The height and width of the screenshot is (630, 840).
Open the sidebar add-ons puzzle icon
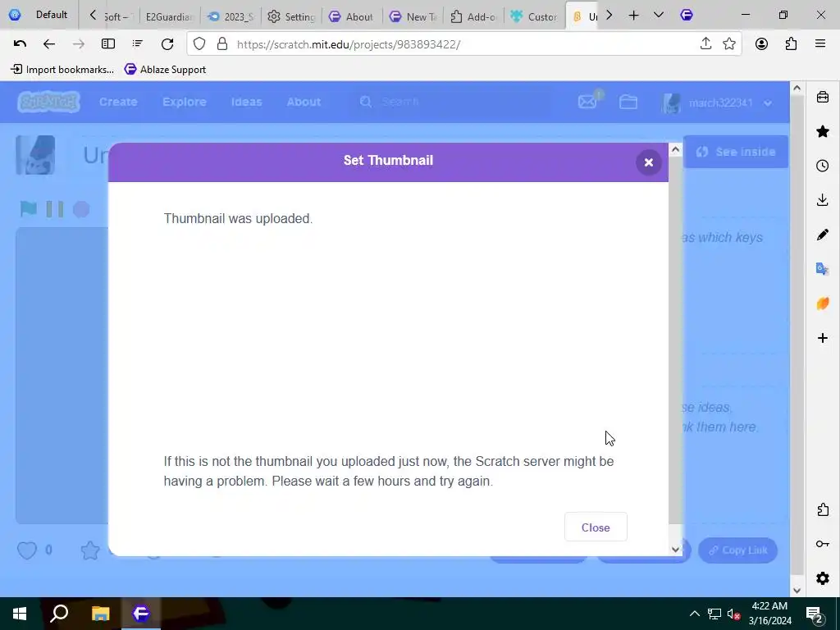point(823,509)
